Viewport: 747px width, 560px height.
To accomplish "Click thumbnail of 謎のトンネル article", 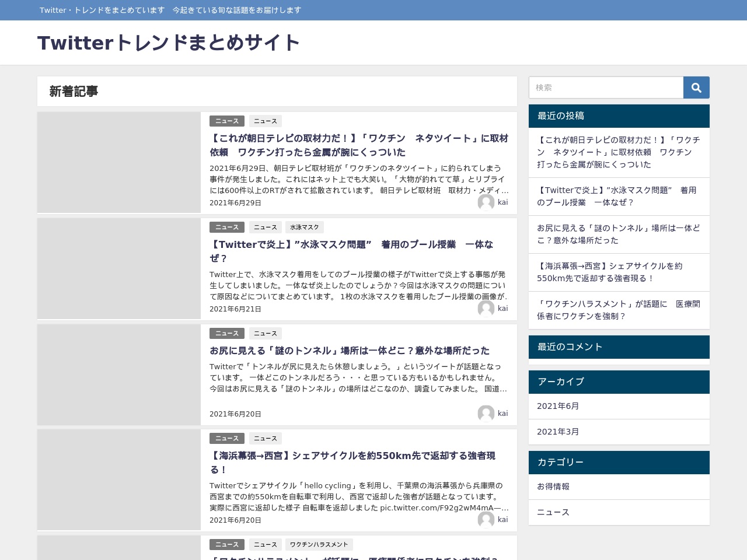I will [x=119, y=374].
